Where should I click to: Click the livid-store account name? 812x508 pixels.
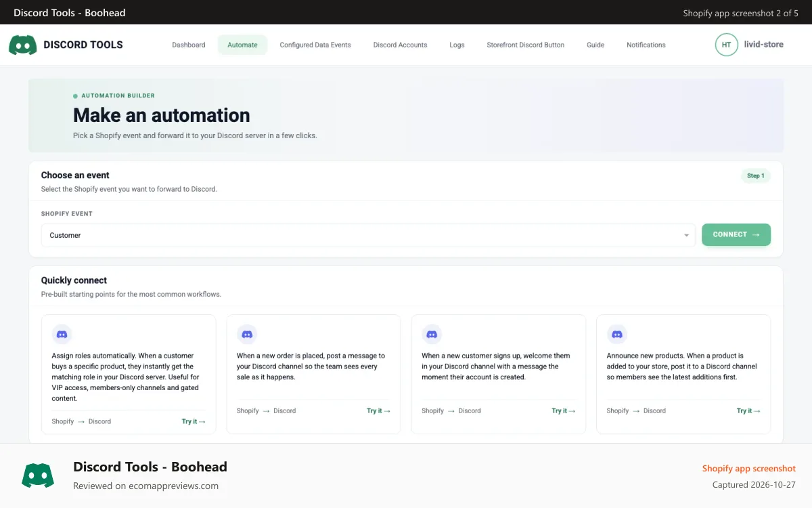(764, 45)
